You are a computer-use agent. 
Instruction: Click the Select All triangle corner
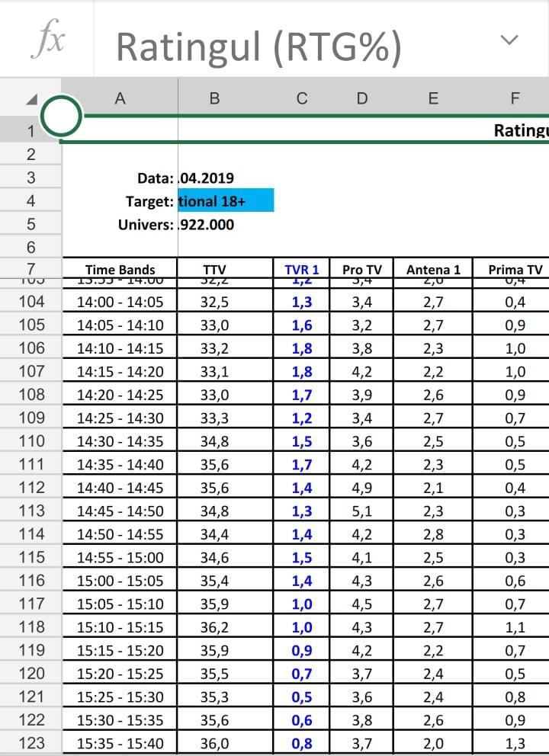(x=30, y=99)
